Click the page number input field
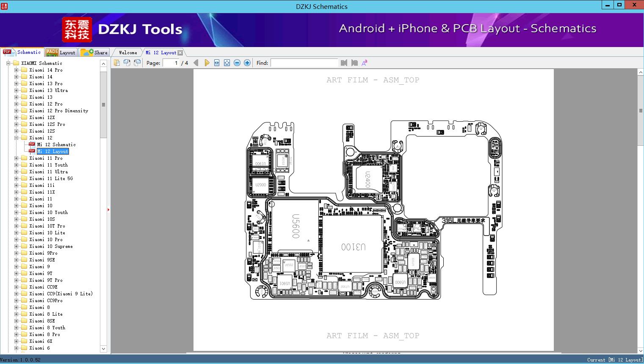This screenshot has width=644, height=364. [x=171, y=63]
